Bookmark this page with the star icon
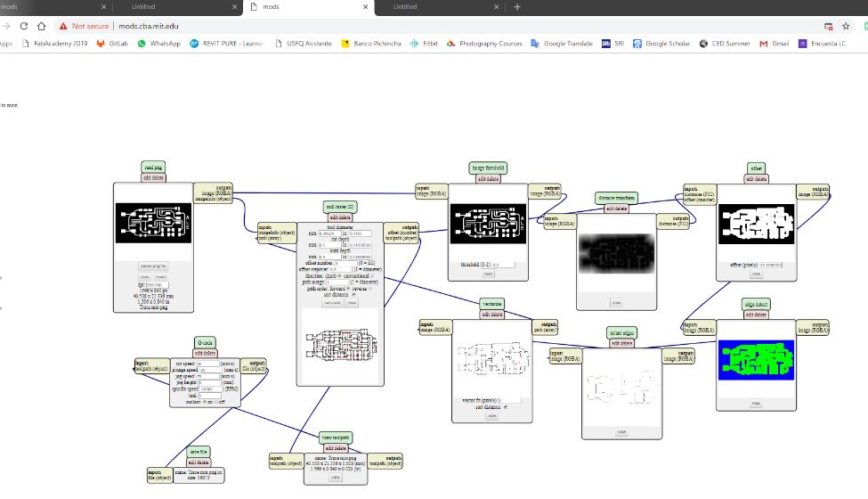 tap(846, 26)
